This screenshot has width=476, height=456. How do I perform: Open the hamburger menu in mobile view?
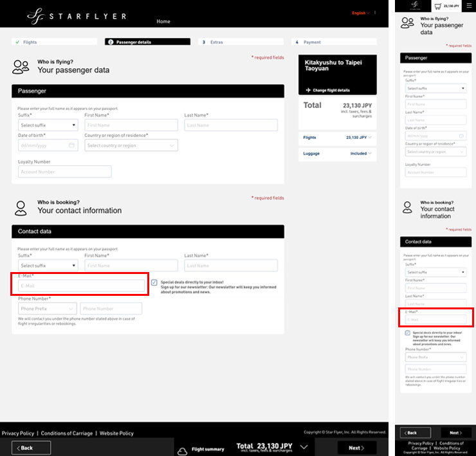coord(467,6)
